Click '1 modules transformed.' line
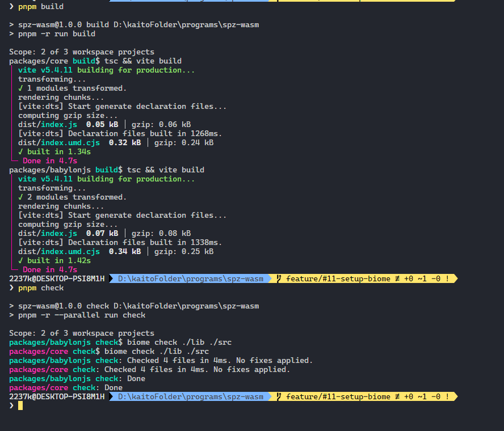504x431 pixels. pyautogui.click(x=72, y=88)
